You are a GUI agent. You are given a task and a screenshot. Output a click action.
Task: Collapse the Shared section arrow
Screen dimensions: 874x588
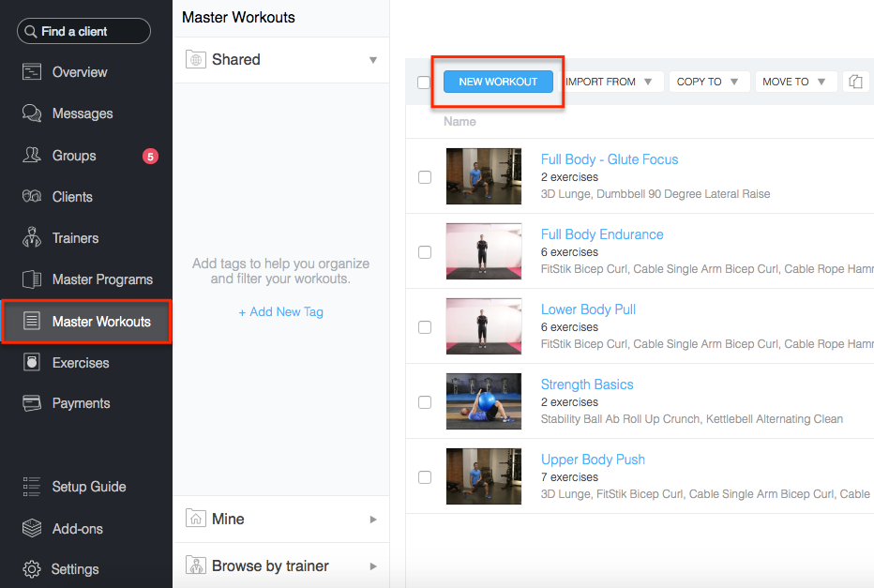click(373, 60)
